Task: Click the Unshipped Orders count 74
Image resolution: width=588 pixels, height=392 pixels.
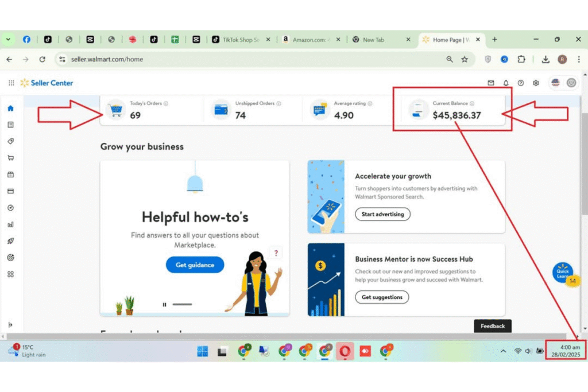Action: [241, 115]
